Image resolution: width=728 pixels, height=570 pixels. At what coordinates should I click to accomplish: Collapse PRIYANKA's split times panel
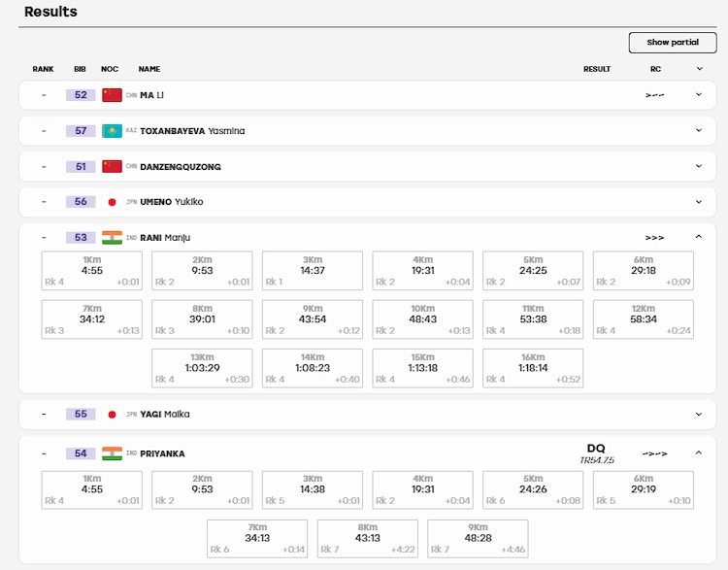(699, 453)
